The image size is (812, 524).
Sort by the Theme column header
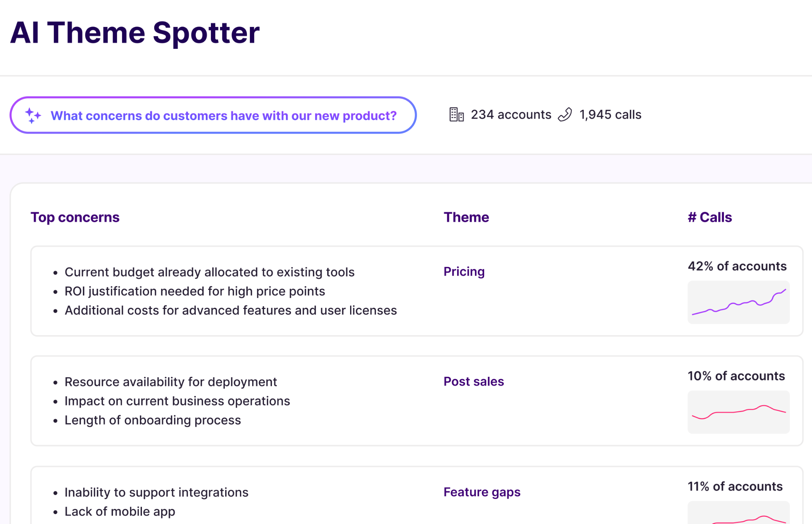[466, 217]
